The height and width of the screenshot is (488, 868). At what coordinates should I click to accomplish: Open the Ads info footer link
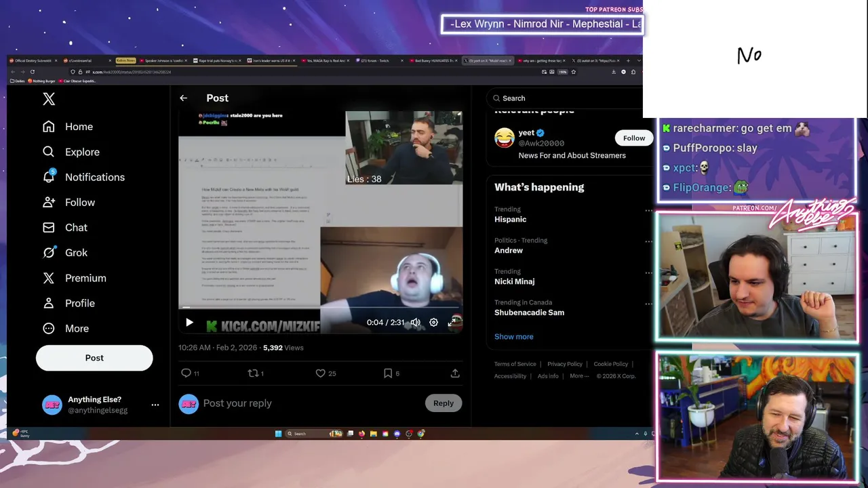[548, 376]
